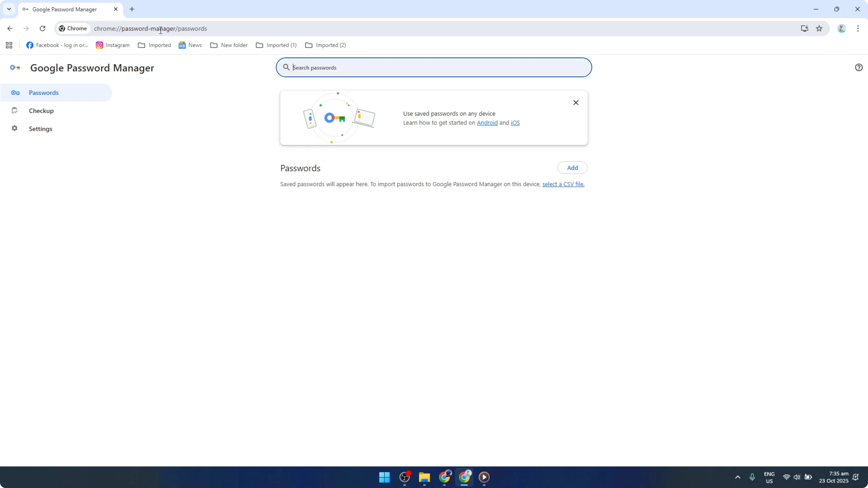Open the help question mark icon
Screen dimensions: 868x488
[859, 67]
